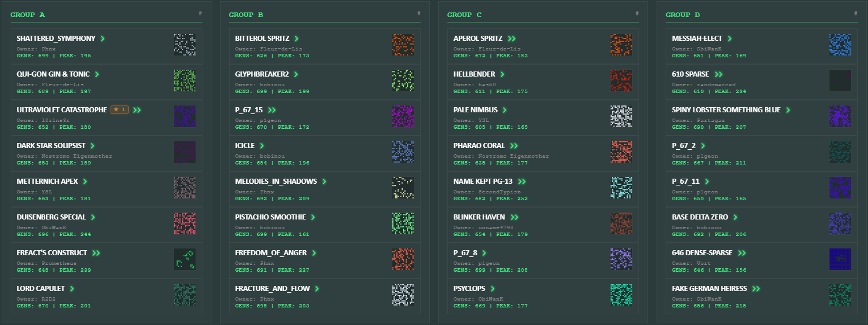Click the 646 DENSE-SPARSE blue thumbnail
The height and width of the screenshot is (325, 868).
coord(840,259)
